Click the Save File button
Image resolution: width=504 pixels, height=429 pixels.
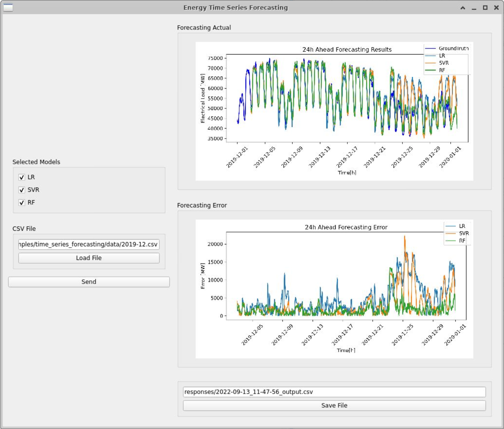pyautogui.click(x=334, y=405)
